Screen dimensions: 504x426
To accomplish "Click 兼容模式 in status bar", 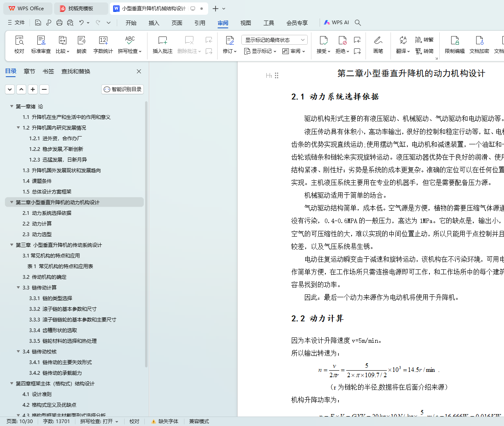I will tap(199, 421).
